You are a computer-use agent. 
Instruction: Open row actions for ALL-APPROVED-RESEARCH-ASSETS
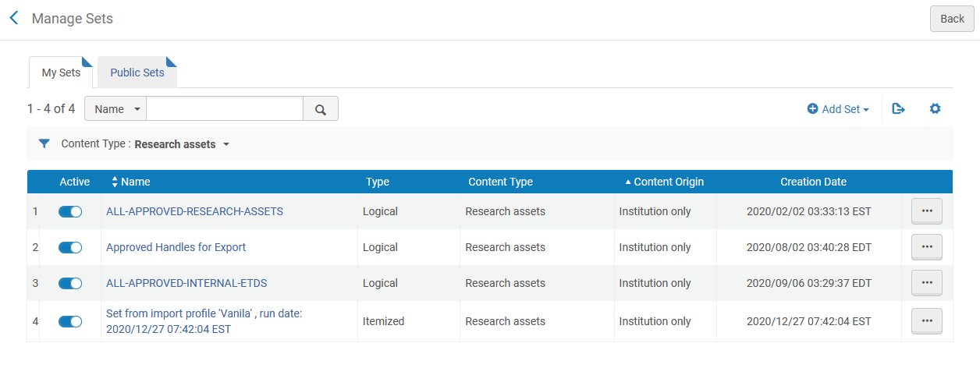point(927,211)
